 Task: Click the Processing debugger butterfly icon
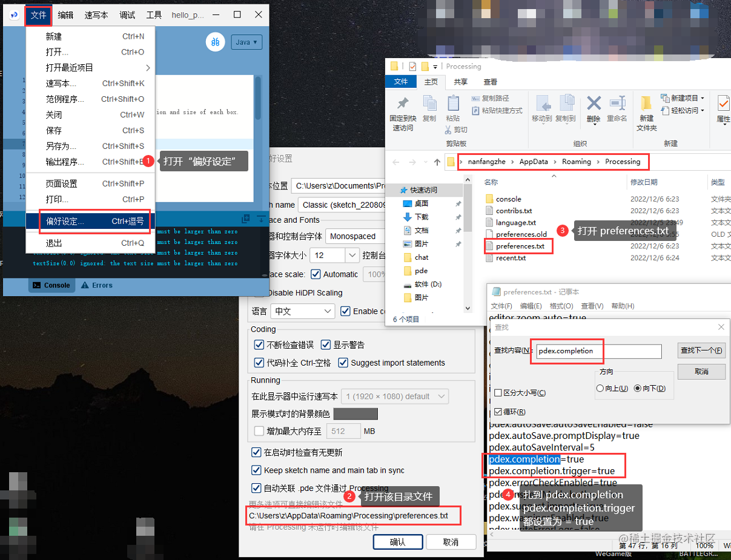tap(216, 42)
